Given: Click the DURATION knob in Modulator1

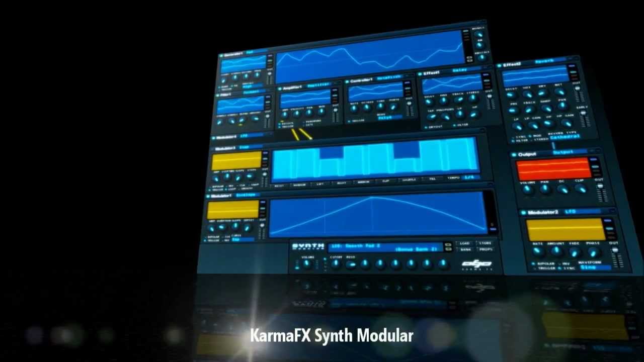Looking at the screenshot, I should 222,227.
